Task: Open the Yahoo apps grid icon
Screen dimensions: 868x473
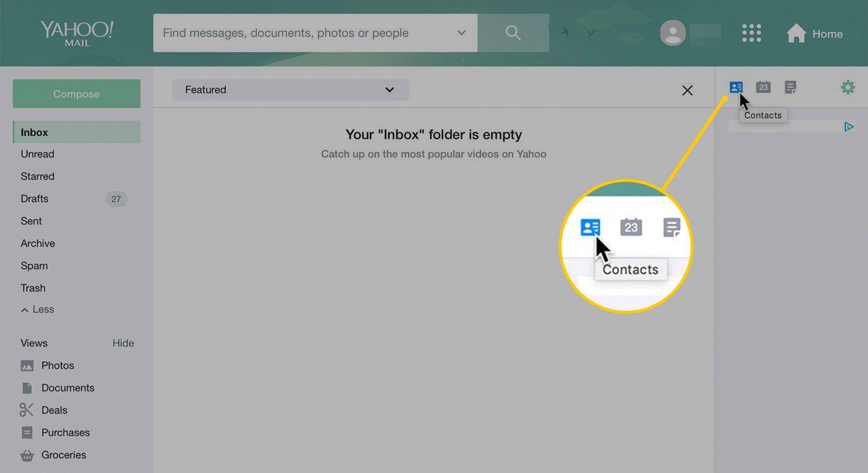Action: point(751,33)
